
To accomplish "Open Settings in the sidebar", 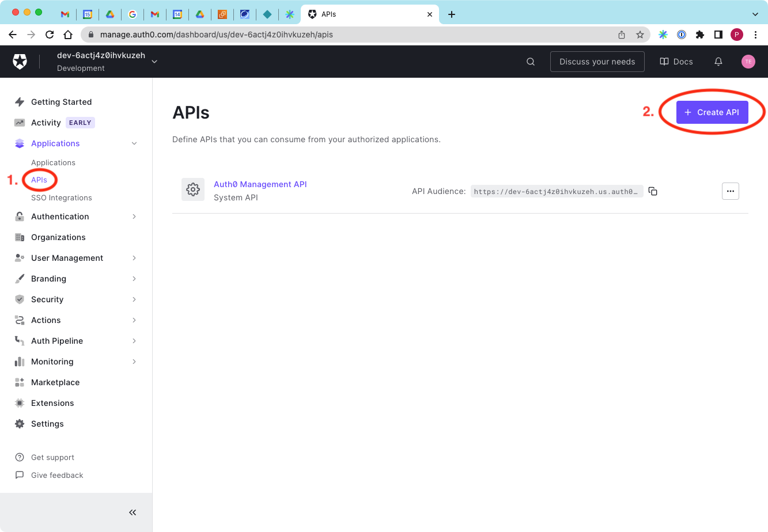I will pos(47,424).
